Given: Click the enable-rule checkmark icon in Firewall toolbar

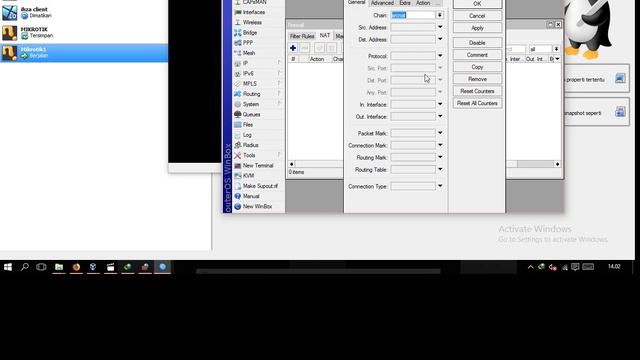Looking at the screenshot, I should click(x=319, y=48).
